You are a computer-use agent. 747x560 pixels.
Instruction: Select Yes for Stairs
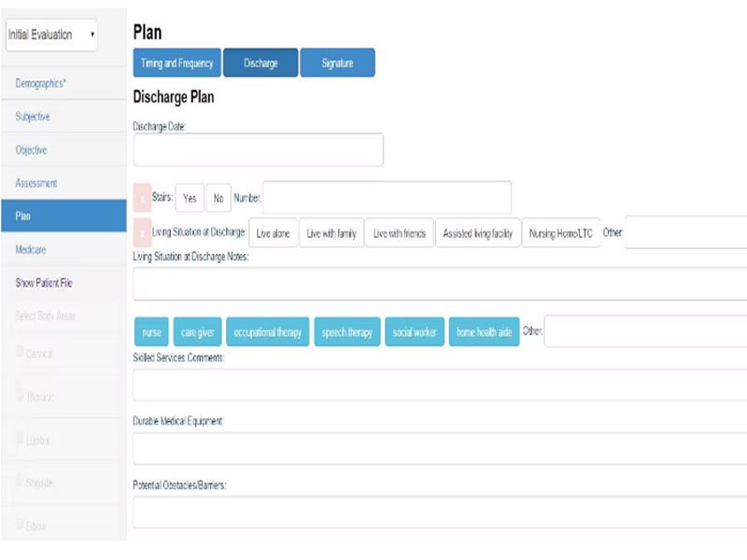tap(190, 198)
